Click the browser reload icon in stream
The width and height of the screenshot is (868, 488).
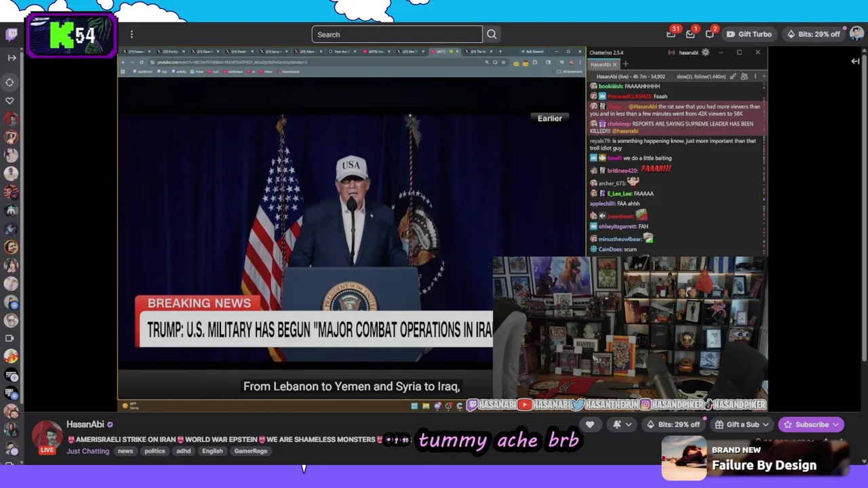(141, 62)
